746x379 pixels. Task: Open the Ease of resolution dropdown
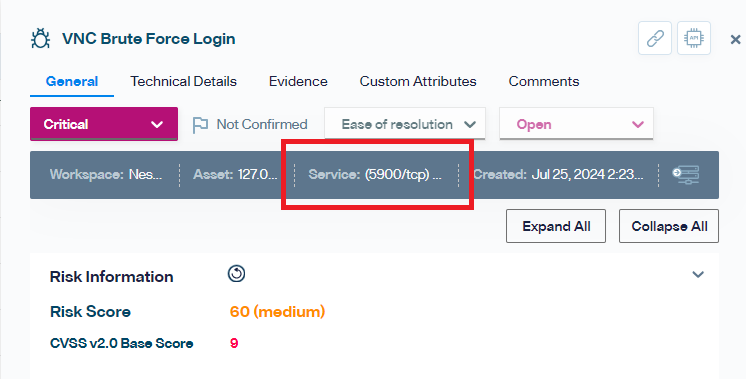[x=405, y=124]
